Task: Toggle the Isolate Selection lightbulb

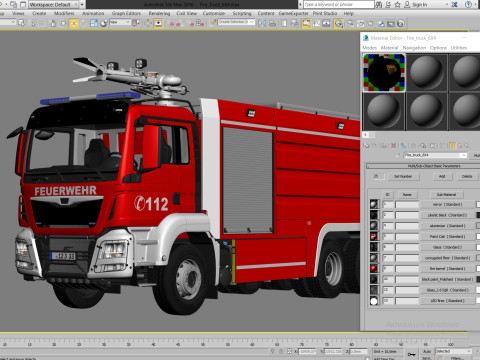Action: pos(272,351)
